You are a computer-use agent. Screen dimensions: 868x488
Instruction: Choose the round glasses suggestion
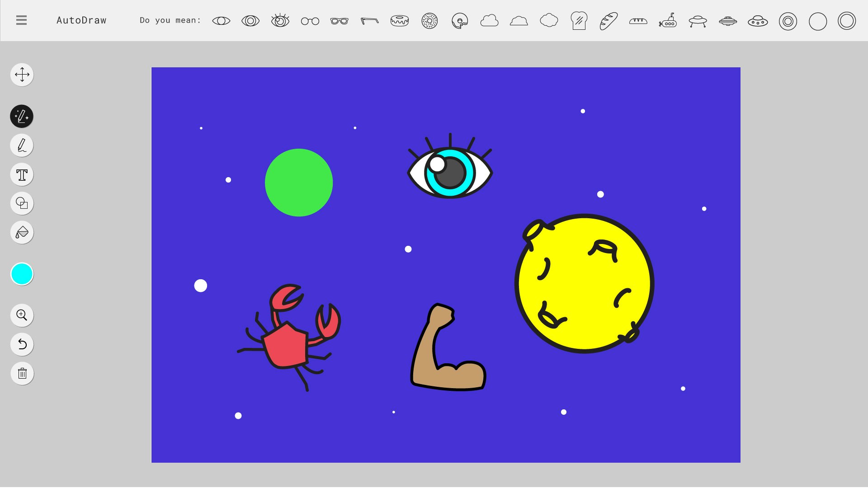click(310, 20)
